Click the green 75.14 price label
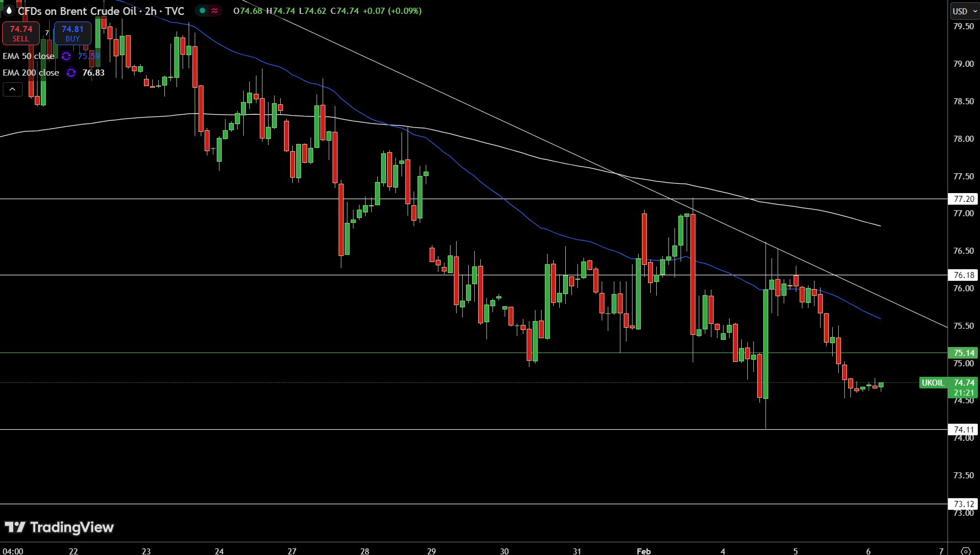Screen dimensions: 980x555 [x=963, y=353]
